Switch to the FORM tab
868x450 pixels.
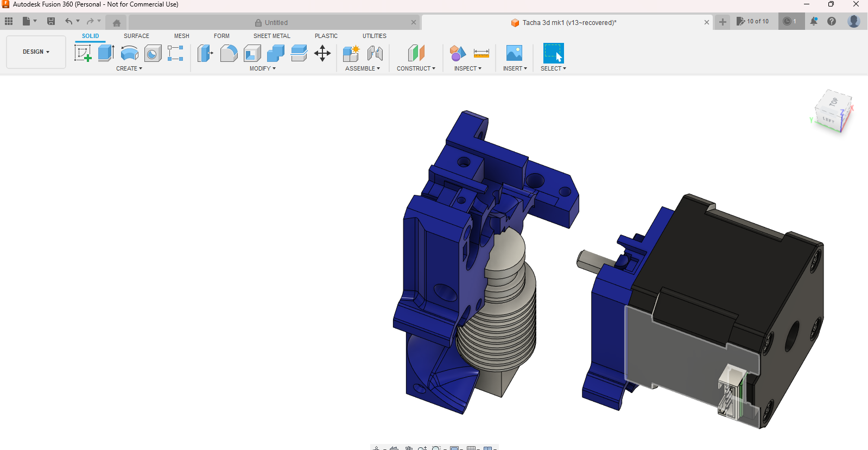pos(221,36)
